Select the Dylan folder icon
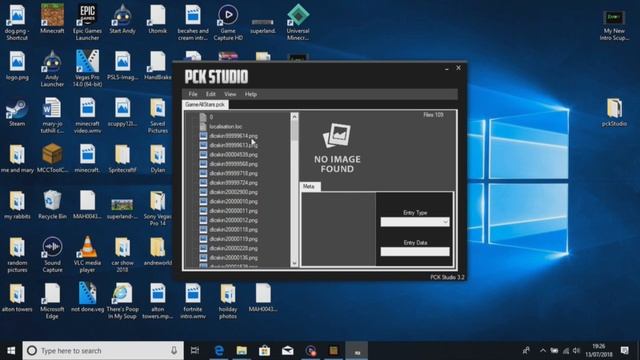This screenshot has height=360, width=640. coord(158,158)
